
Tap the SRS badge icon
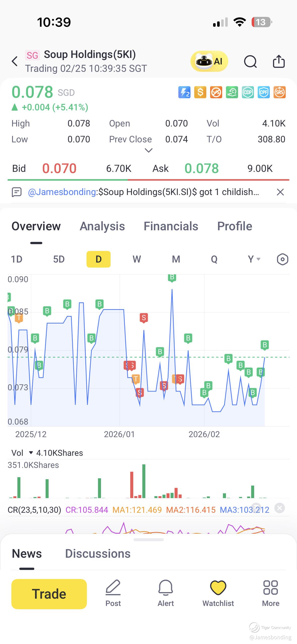click(x=280, y=92)
